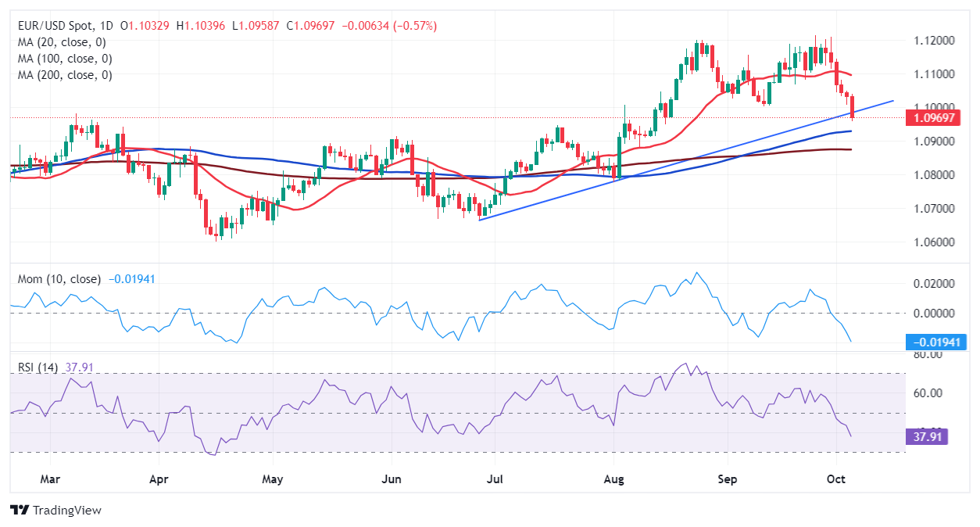
Task: Click the purple 37.91 RSI value tag
Action: [926, 436]
